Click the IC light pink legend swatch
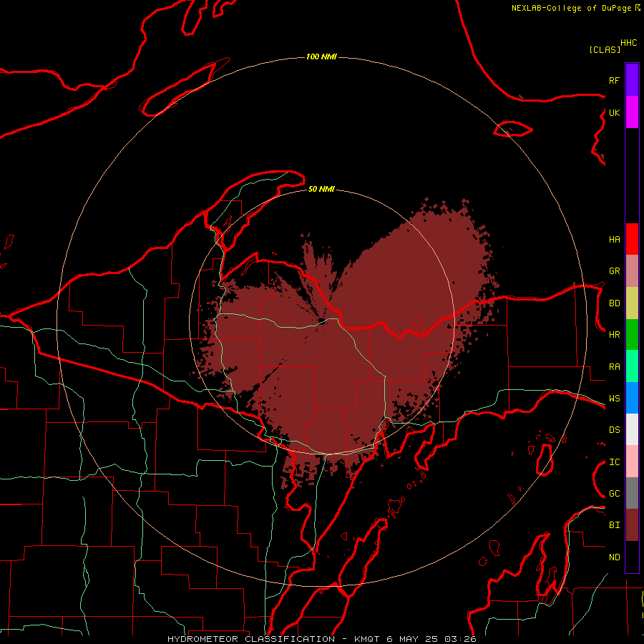The height and width of the screenshot is (644, 644). point(632,462)
